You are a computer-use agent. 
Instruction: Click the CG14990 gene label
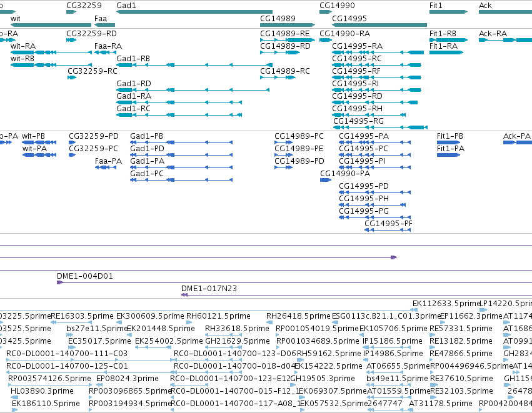click(337, 6)
